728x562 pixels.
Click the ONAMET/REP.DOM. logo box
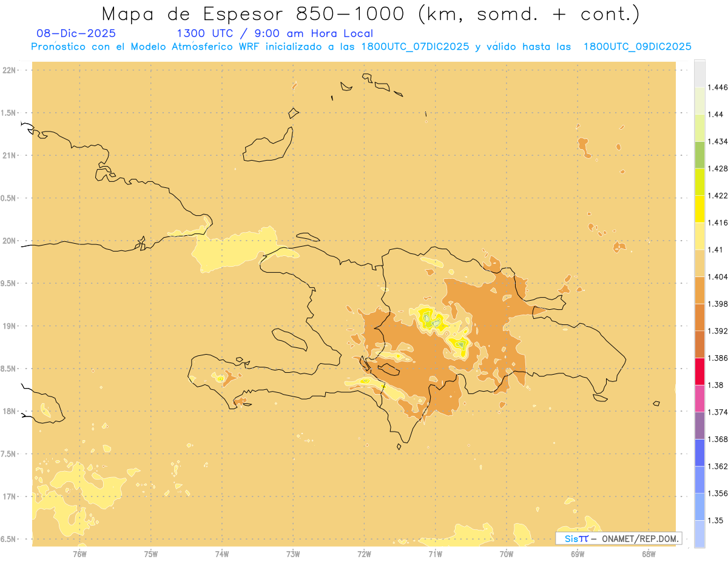click(x=619, y=538)
